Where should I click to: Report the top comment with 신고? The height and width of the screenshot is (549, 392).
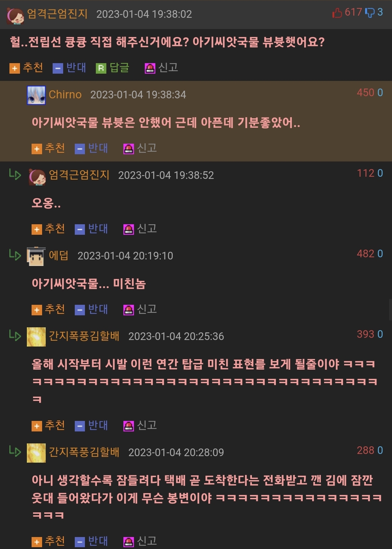(x=162, y=67)
